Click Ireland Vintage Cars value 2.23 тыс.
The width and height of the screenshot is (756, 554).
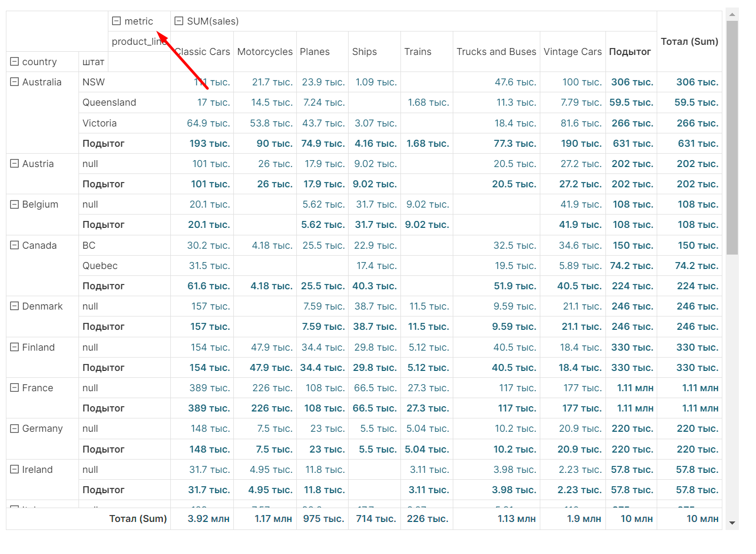click(580, 470)
